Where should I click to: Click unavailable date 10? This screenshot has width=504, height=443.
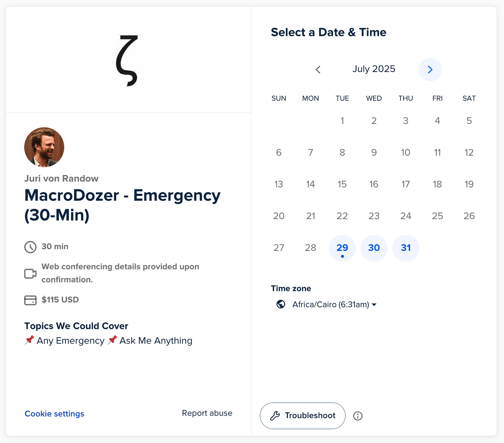406,153
